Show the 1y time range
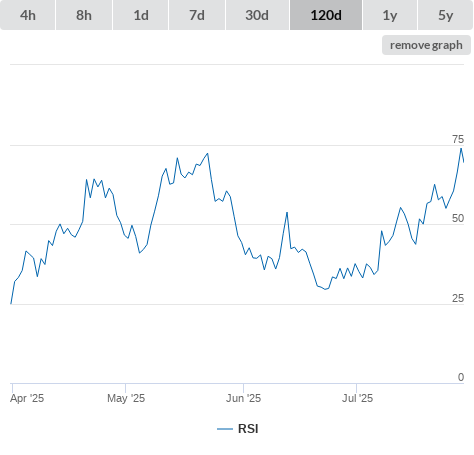474x455 pixels. (x=390, y=15)
